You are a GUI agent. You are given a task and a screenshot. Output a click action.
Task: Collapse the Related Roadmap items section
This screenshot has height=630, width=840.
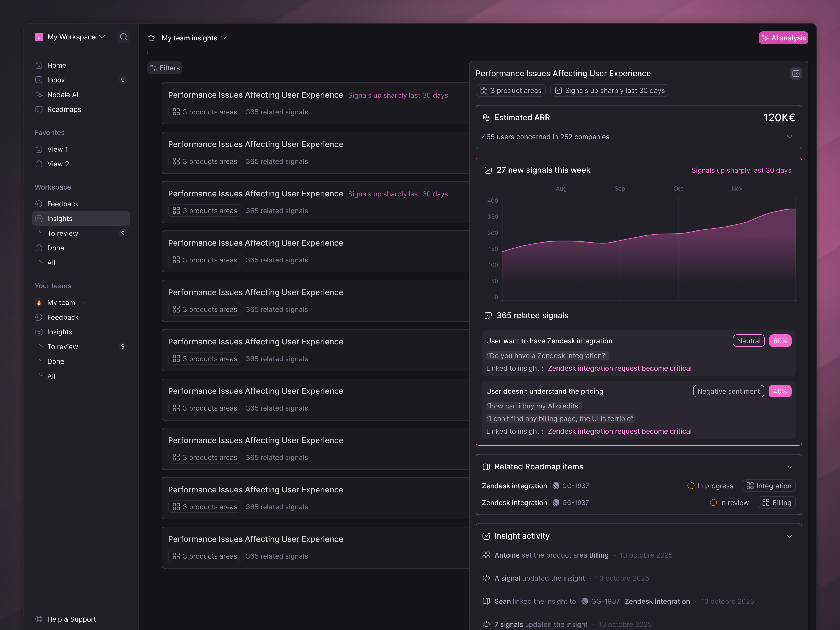click(x=789, y=467)
